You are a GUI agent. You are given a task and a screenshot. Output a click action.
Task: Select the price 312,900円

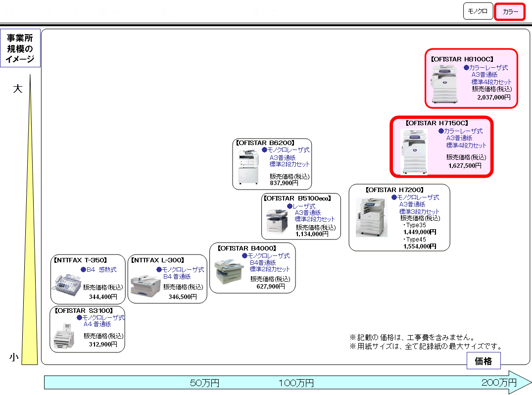pos(103,345)
